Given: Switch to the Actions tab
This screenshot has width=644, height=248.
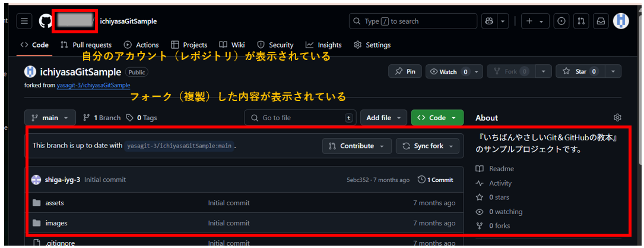Looking at the screenshot, I should tap(141, 45).
